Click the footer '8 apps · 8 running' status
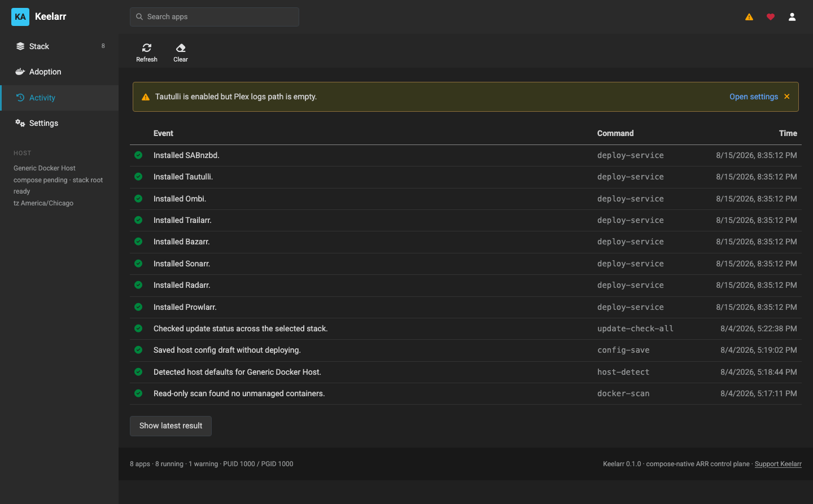Viewport: 813px width, 504px height. (x=156, y=464)
